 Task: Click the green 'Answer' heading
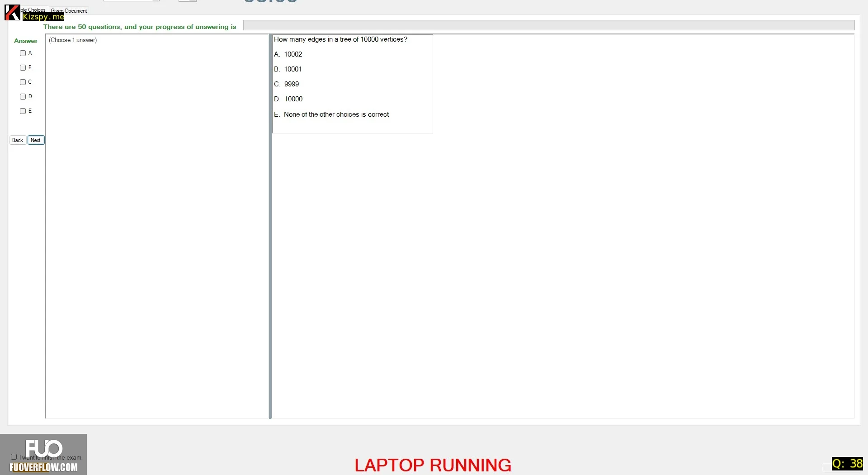26,41
